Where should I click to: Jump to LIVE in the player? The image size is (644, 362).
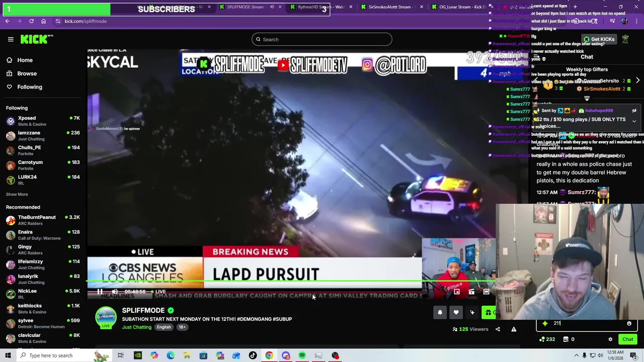158,292
